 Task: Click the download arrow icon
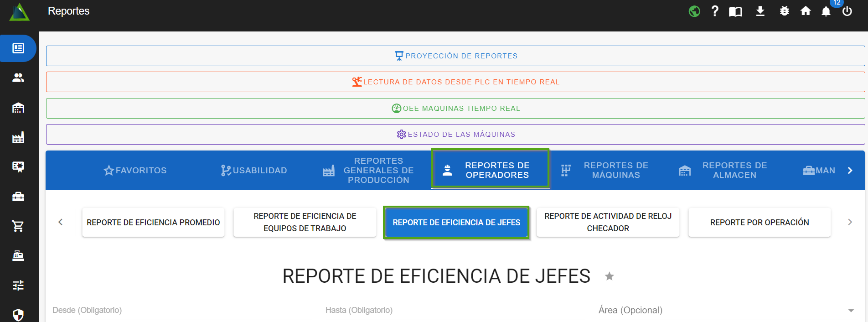pyautogui.click(x=760, y=11)
